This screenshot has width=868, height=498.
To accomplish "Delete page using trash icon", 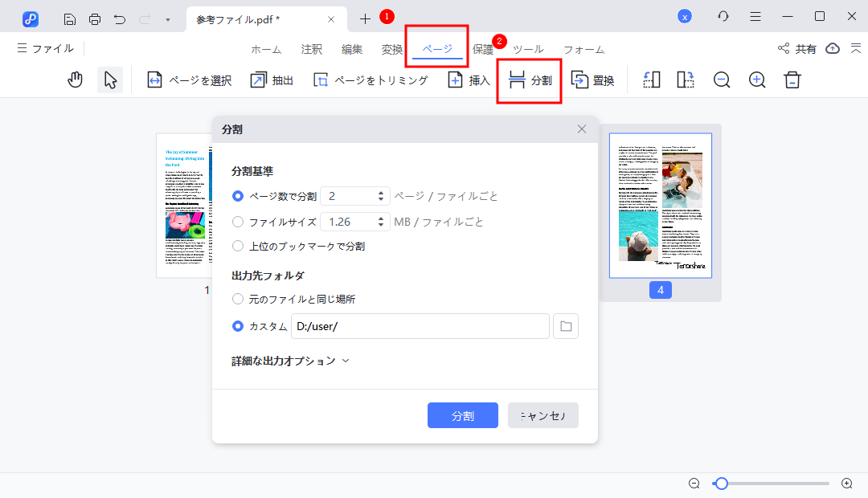I will pos(792,80).
